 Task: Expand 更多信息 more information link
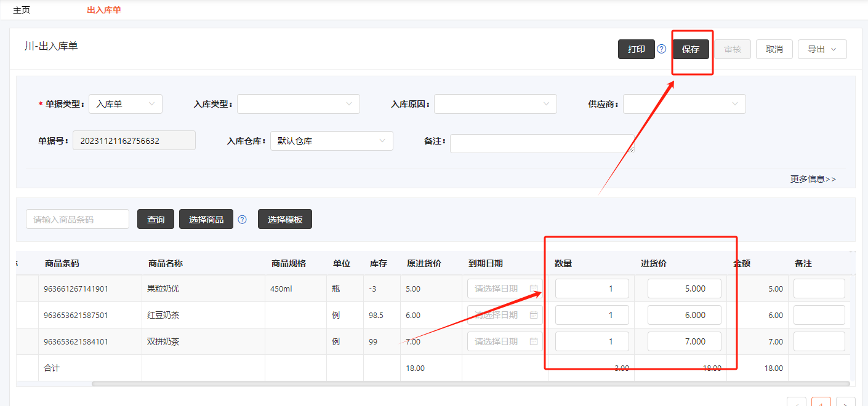(813, 179)
